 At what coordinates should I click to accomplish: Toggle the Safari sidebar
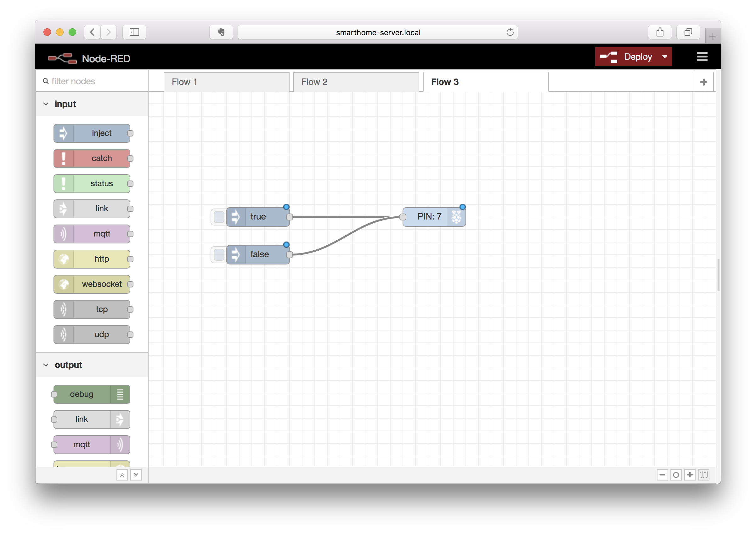(x=134, y=32)
